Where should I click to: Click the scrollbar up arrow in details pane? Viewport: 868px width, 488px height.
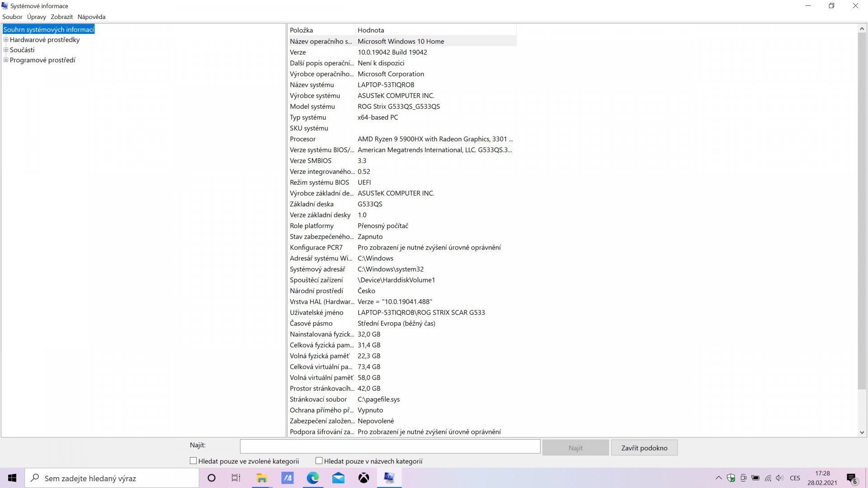[862, 28]
